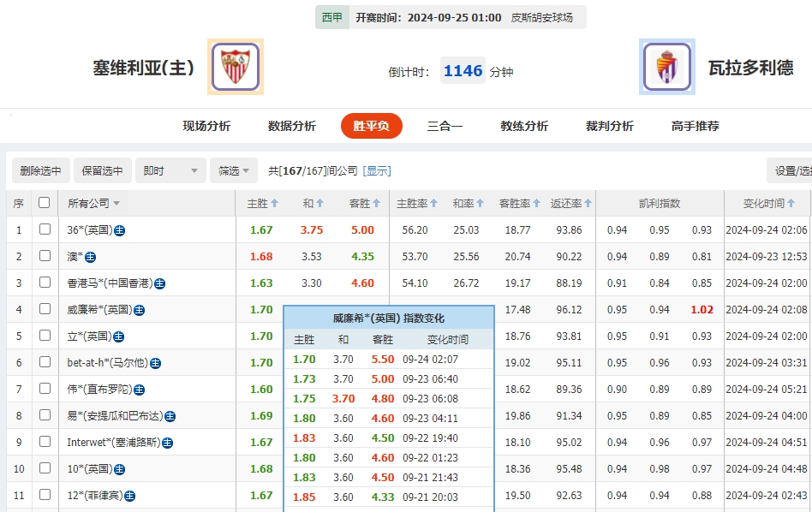The width and height of the screenshot is (812, 512).
Task: Open the 筛选 filter dropdown
Action: click(231, 170)
